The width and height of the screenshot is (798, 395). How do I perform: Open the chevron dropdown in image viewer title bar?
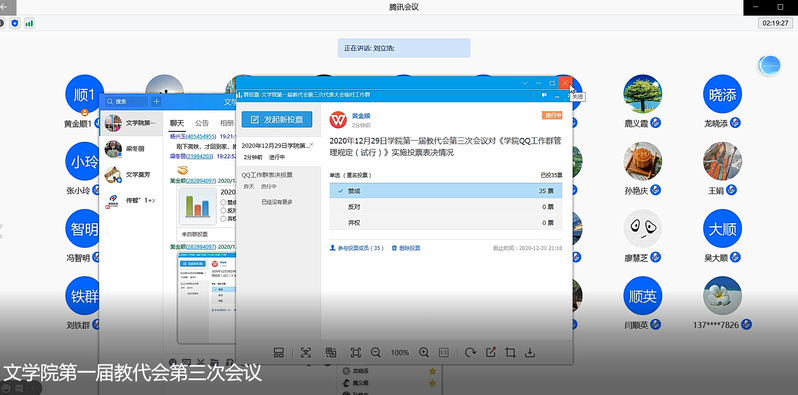pyautogui.click(x=525, y=82)
